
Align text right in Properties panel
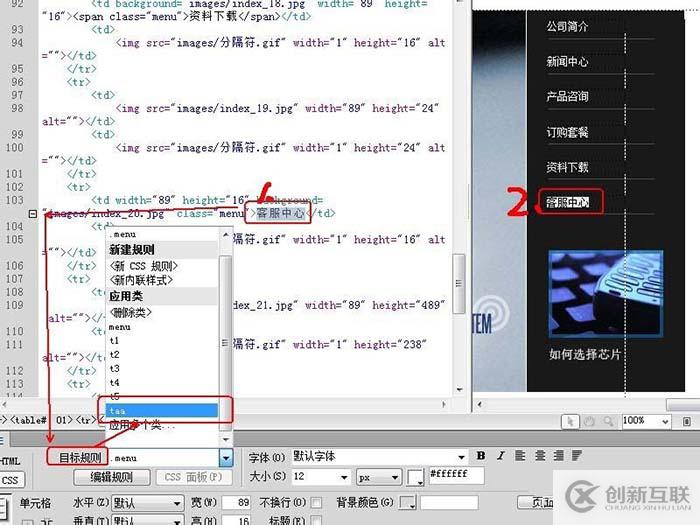(x=558, y=456)
